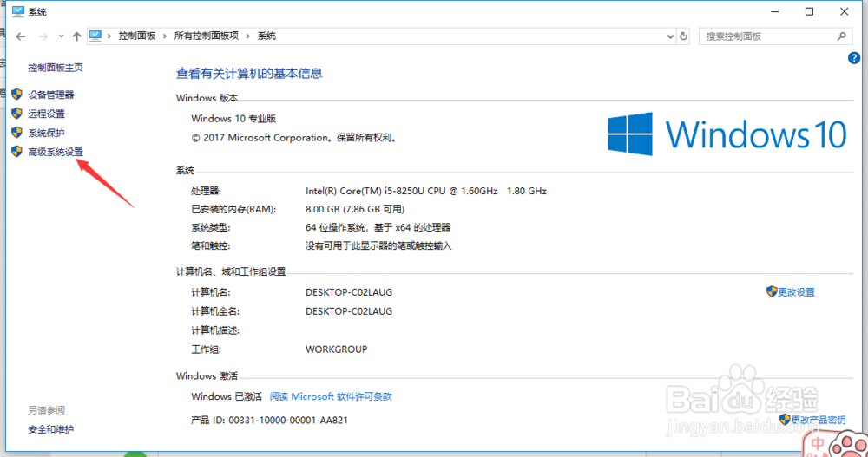868x457 pixels.
Task: Open 所有控制面板项 breadcrumb
Action: pos(206,36)
